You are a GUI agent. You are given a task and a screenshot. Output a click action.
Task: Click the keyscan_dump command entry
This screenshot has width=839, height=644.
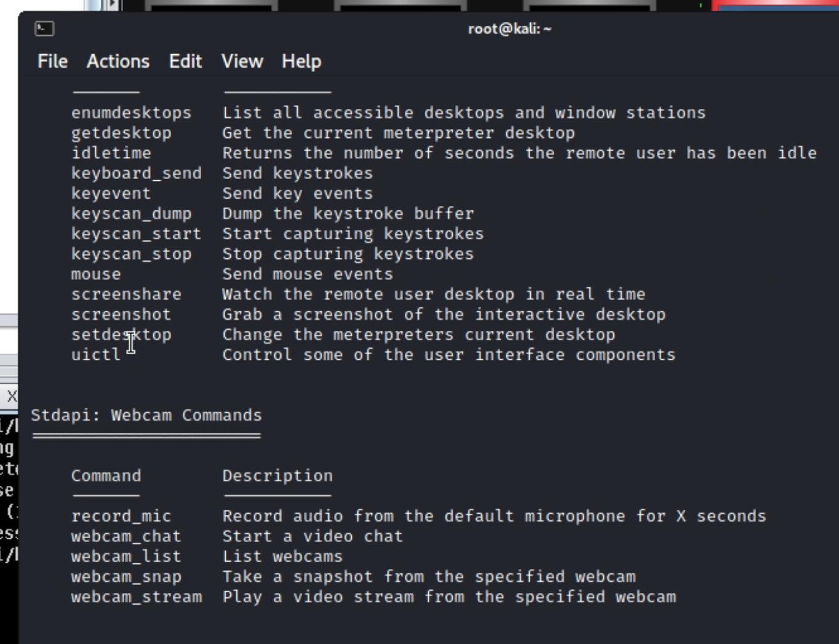click(132, 213)
